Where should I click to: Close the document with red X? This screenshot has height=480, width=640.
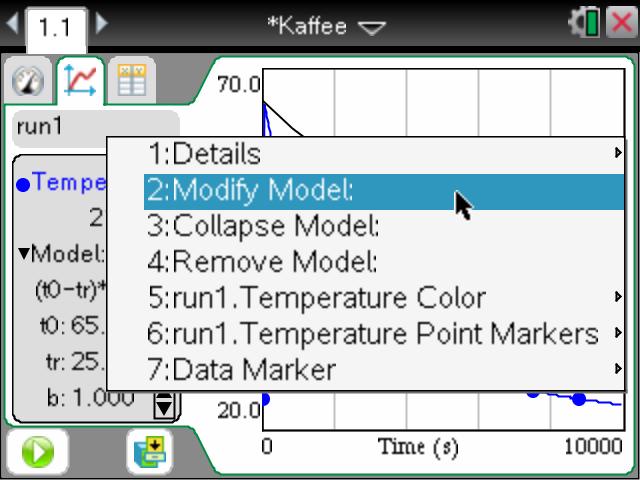pyautogui.click(x=620, y=24)
